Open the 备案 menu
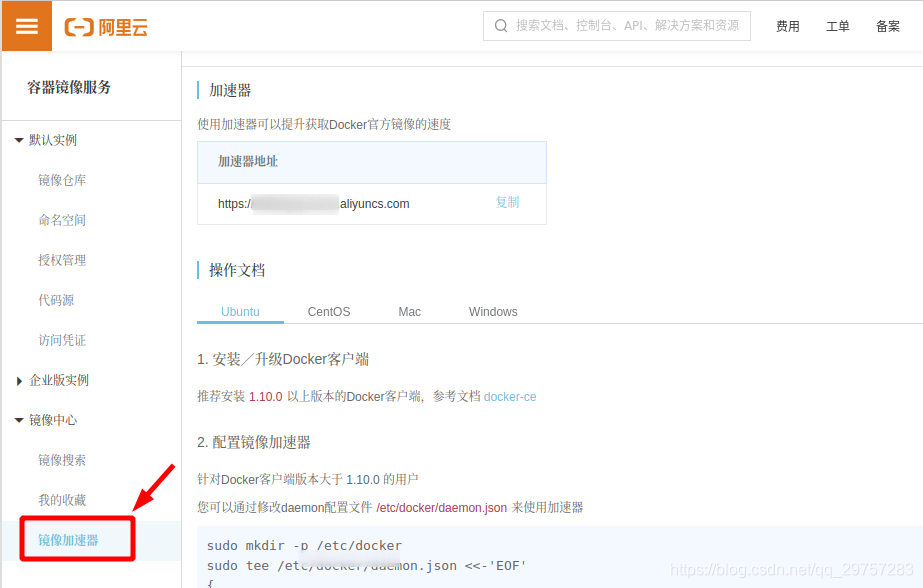923x588 pixels. [888, 26]
